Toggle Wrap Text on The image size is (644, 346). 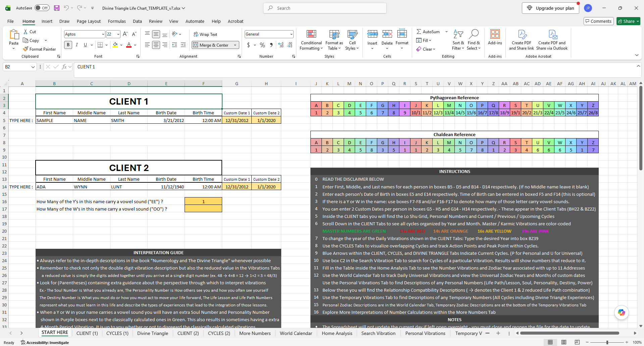pos(205,34)
